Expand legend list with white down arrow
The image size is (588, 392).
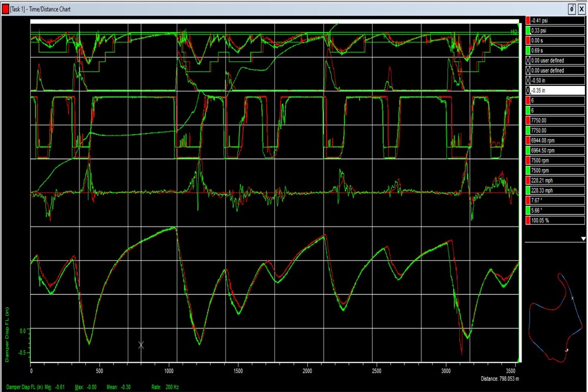[x=583, y=239]
